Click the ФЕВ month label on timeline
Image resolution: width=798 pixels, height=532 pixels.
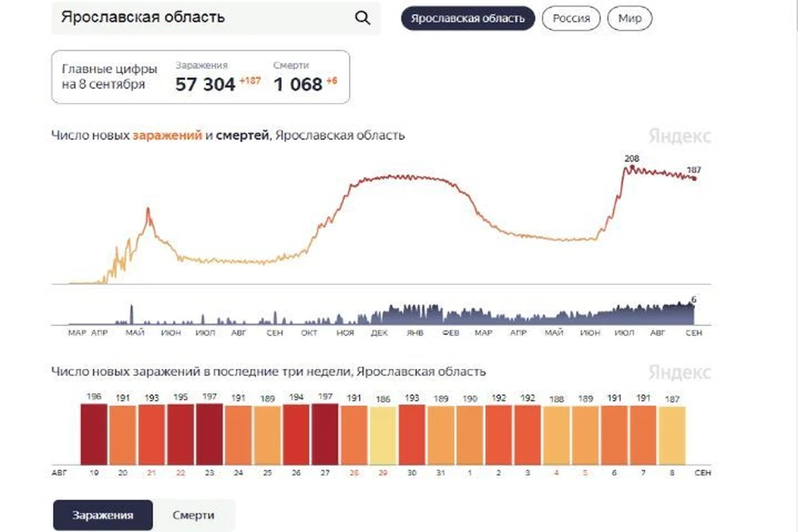(x=451, y=332)
